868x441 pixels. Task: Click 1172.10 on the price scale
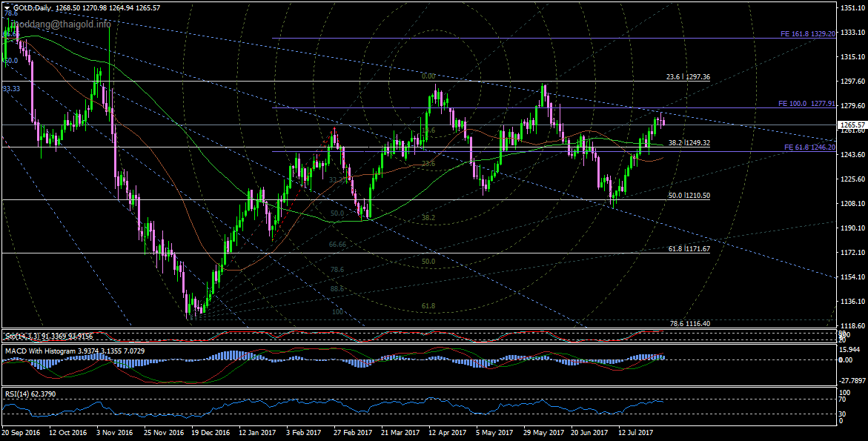pos(852,252)
